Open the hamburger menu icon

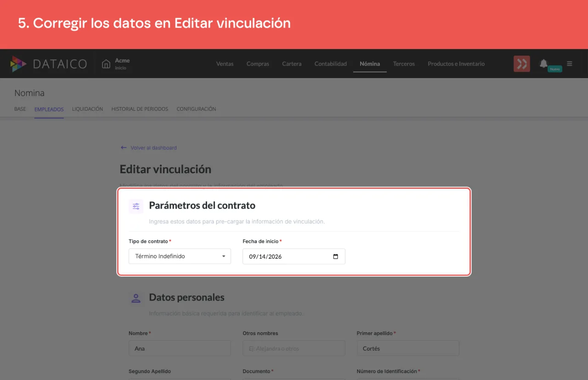coord(570,64)
